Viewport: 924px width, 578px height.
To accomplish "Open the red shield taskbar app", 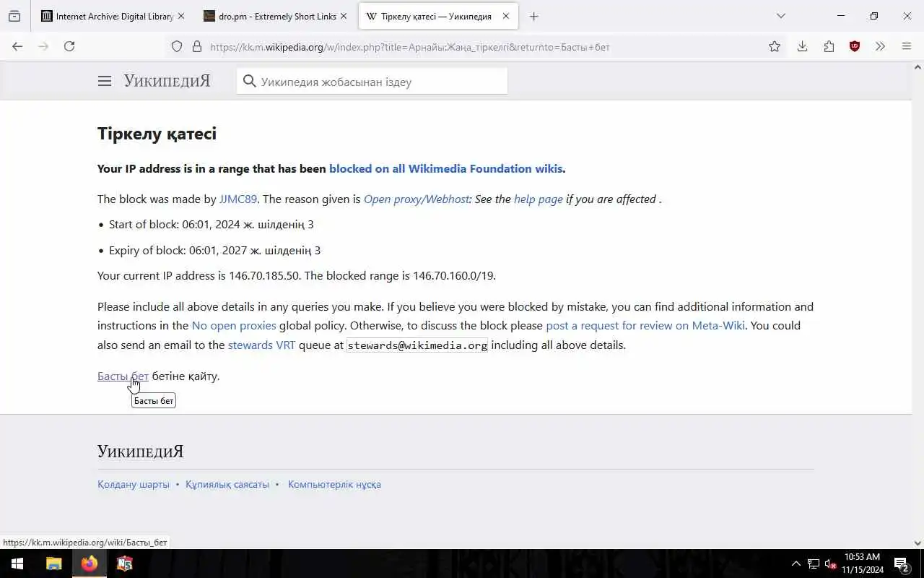I will pyautogui.click(x=125, y=564).
